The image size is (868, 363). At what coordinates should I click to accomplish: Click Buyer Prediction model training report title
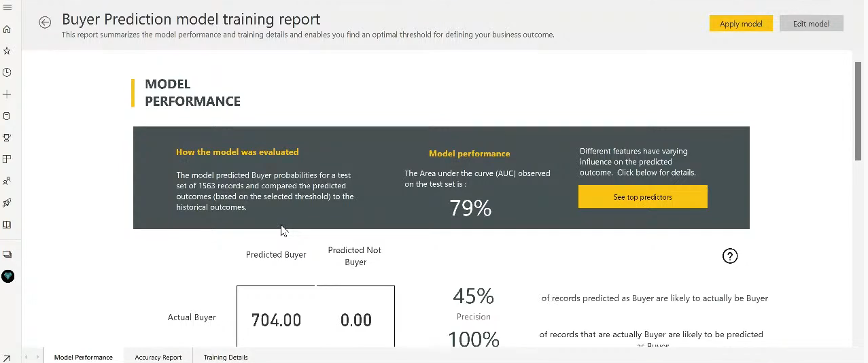coord(191,20)
